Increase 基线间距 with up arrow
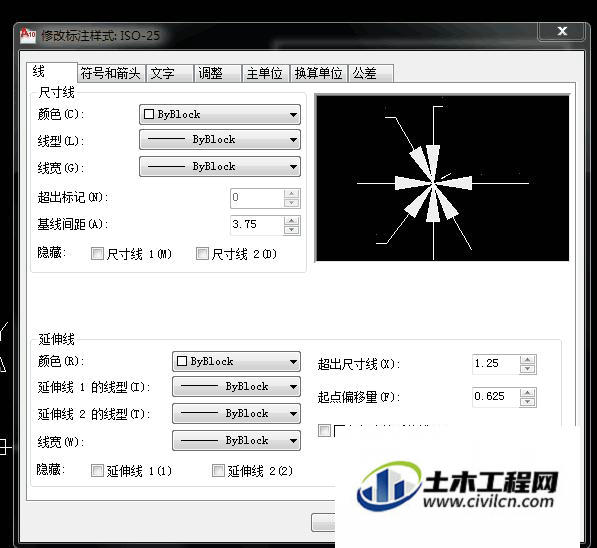Image resolution: width=597 pixels, height=548 pixels. [292, 220]
